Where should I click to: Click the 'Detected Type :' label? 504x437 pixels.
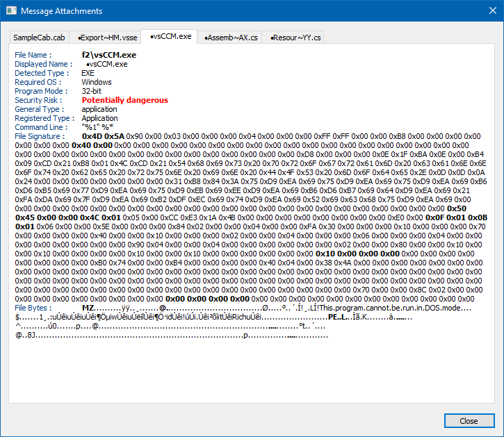pos(42,73)
